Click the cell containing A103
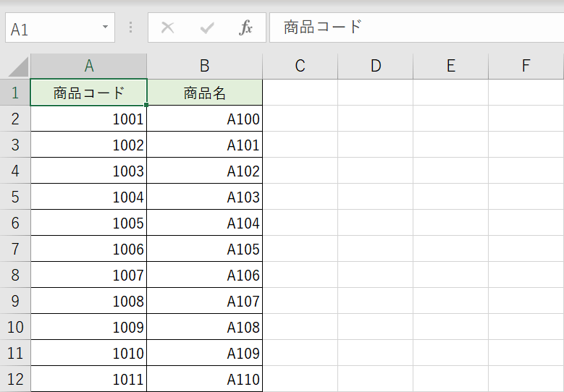 click(205, 197)
